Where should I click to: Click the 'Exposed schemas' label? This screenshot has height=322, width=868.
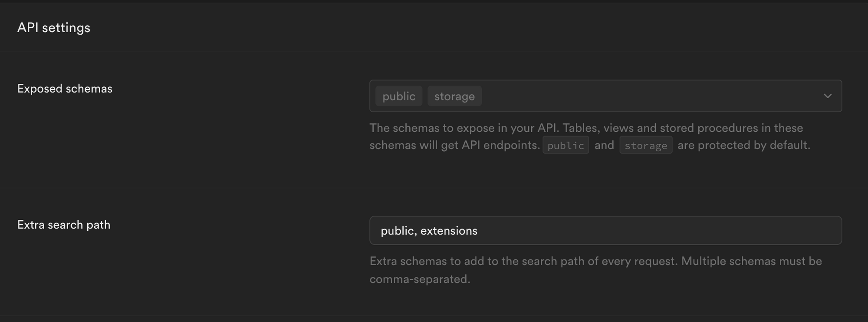(x=65, y=89)
